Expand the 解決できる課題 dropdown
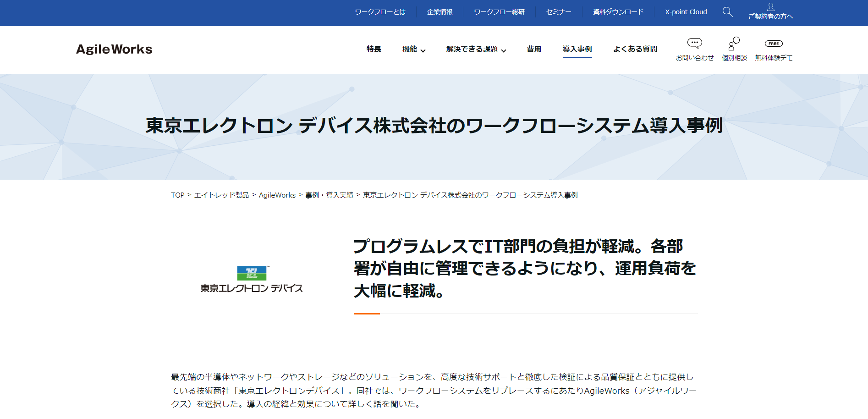This screenshot has width=868, height=419. [x=476, y=49]
